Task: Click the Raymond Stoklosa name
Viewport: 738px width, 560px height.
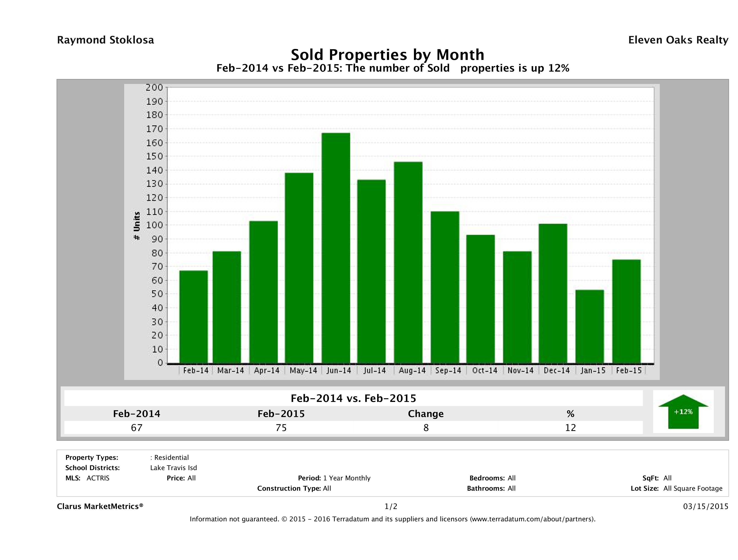Action: click(105, 40)
